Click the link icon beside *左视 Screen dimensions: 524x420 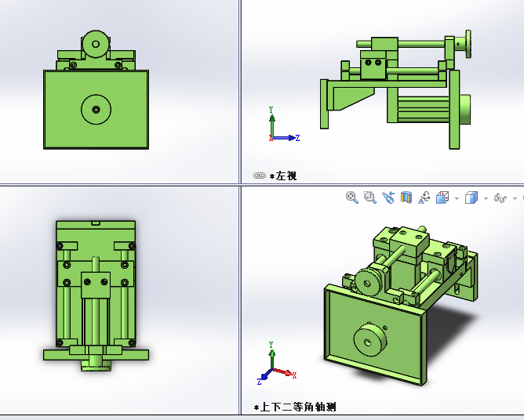point(260,176)
